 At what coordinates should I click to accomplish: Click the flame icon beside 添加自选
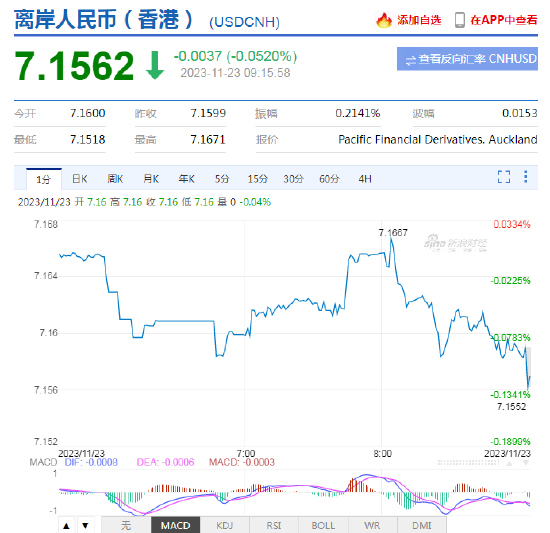point(384,20)
